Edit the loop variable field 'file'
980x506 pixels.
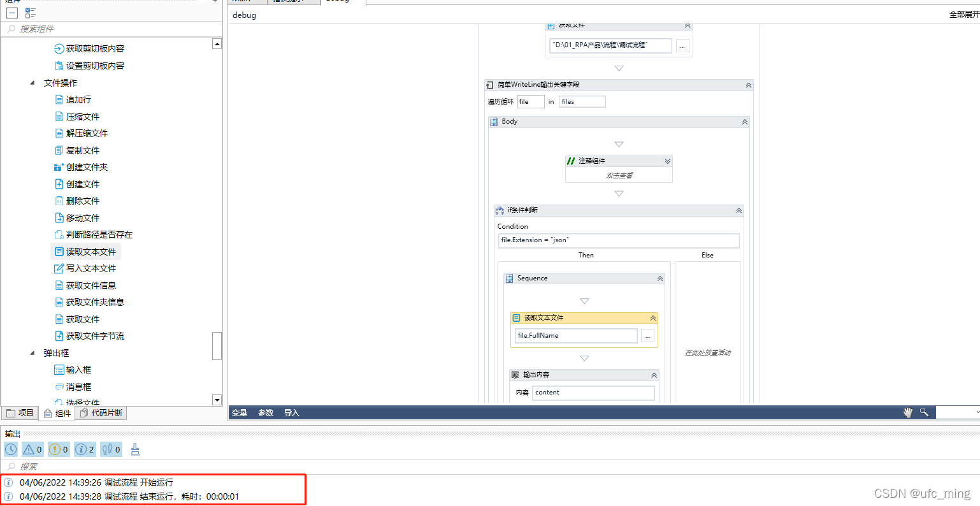pos(531,101)
